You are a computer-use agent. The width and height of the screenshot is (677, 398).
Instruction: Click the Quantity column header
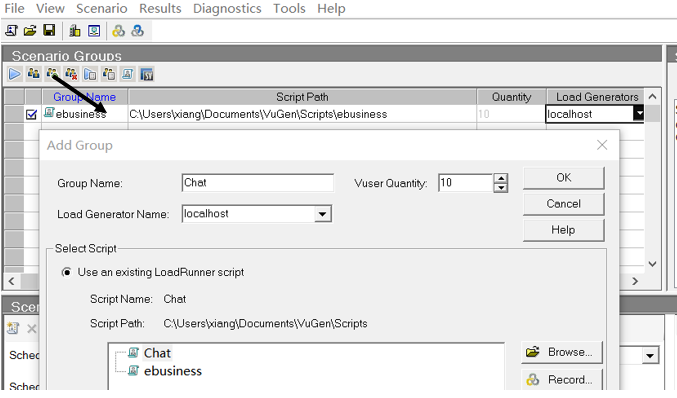512,97
